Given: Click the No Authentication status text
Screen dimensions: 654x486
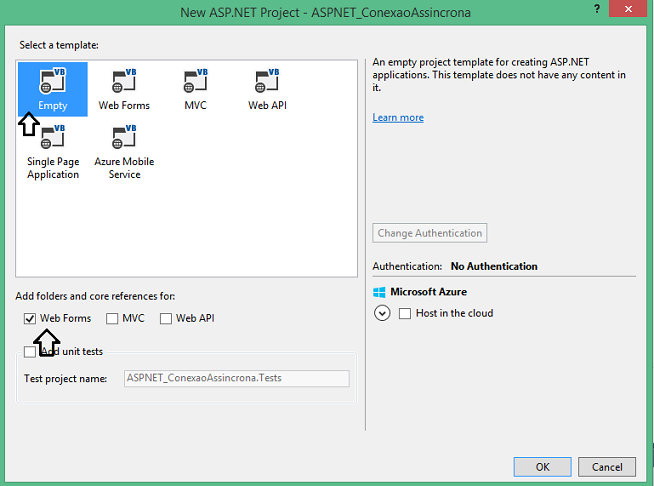Looking at the screenshot, I should coord(494,266).
